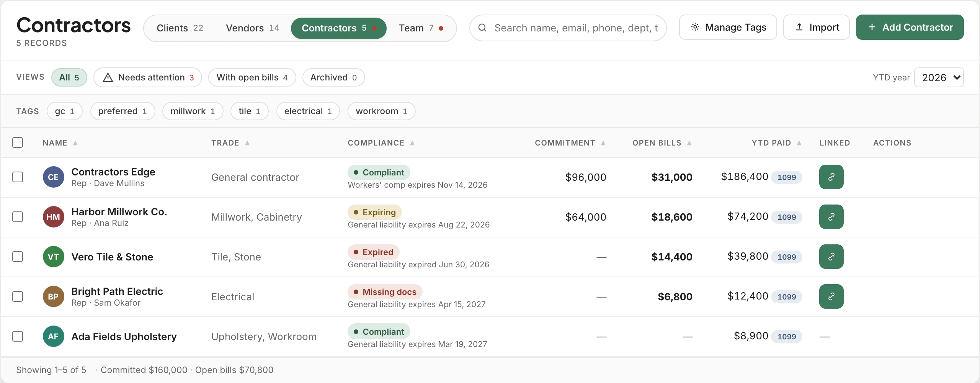
Task: Click the BP avatar of Bright Path
Action: click(x=53, y=296)
